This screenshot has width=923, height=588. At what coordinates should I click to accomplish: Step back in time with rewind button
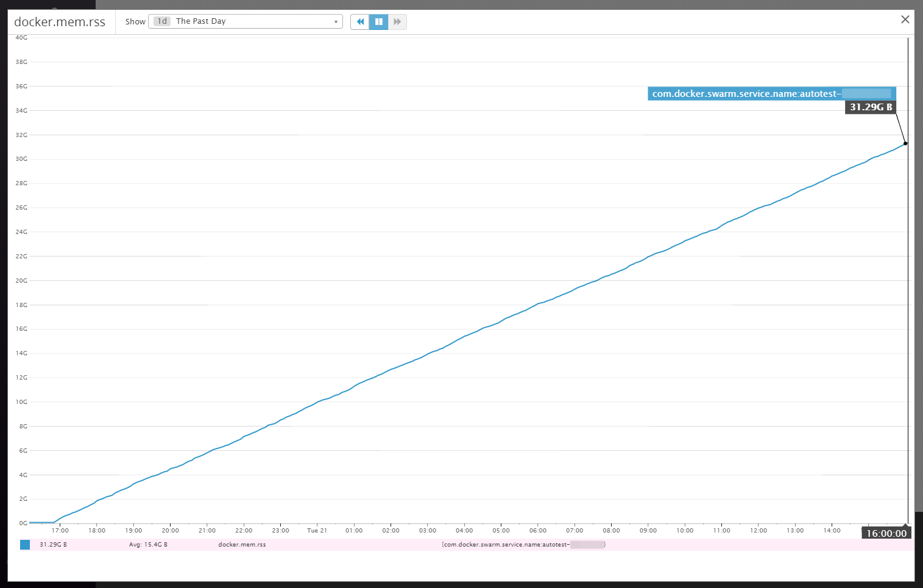pyautogui.click(x=360, y=22)
